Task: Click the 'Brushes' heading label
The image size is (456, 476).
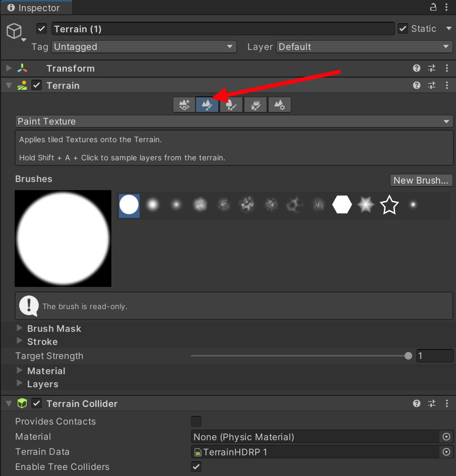Action: (x=34, y=179)
